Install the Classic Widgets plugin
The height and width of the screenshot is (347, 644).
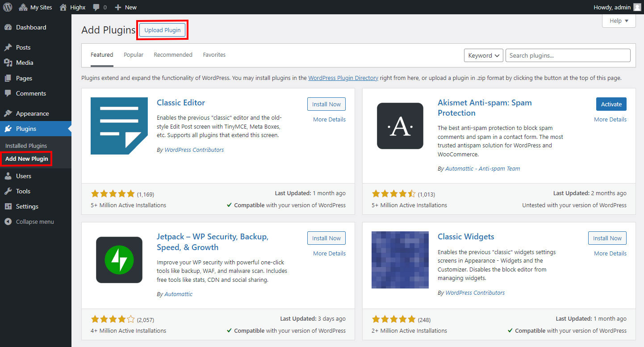[607, 238]
